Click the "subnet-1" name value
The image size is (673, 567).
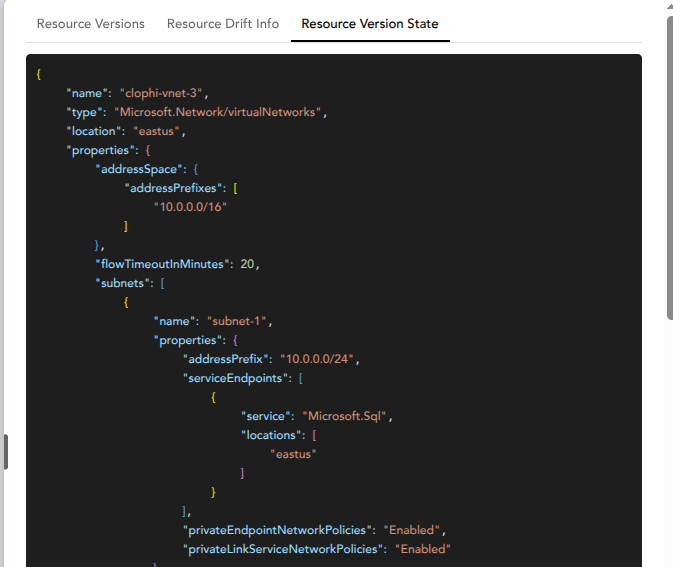[236, 321]
